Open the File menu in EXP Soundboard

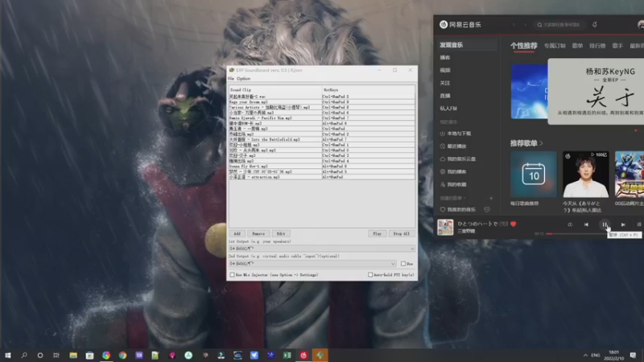231,78
